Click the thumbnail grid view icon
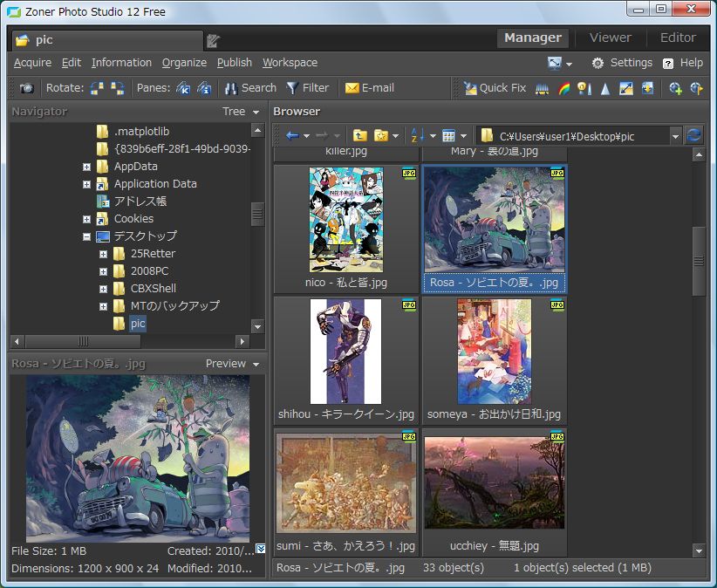The width and height of the screenshot is (717, 588). coord(448,135)
